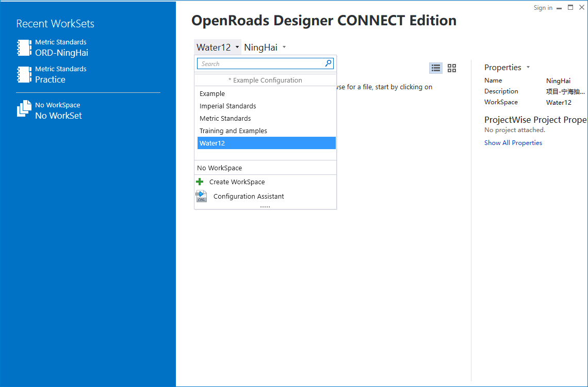Click Create WorkSpace entry
Image resolution: width=588 pixels, height=387 pixels.
265,182
